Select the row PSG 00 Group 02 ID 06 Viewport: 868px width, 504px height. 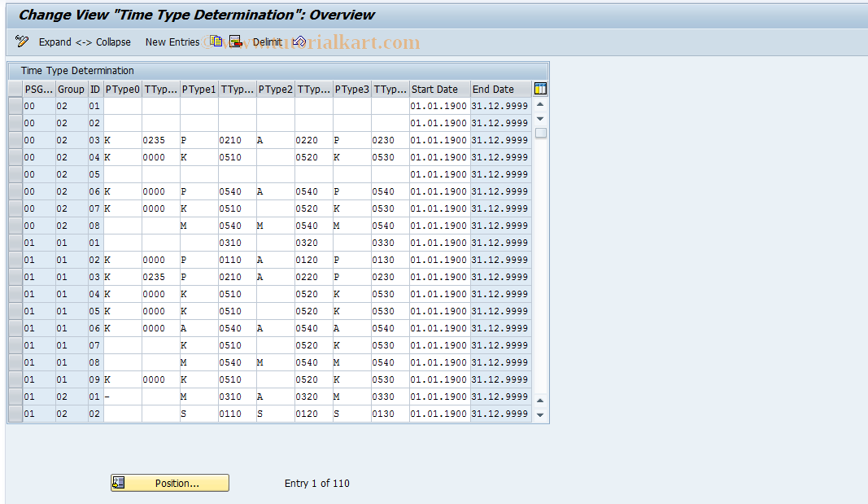(x=15, y=191)
